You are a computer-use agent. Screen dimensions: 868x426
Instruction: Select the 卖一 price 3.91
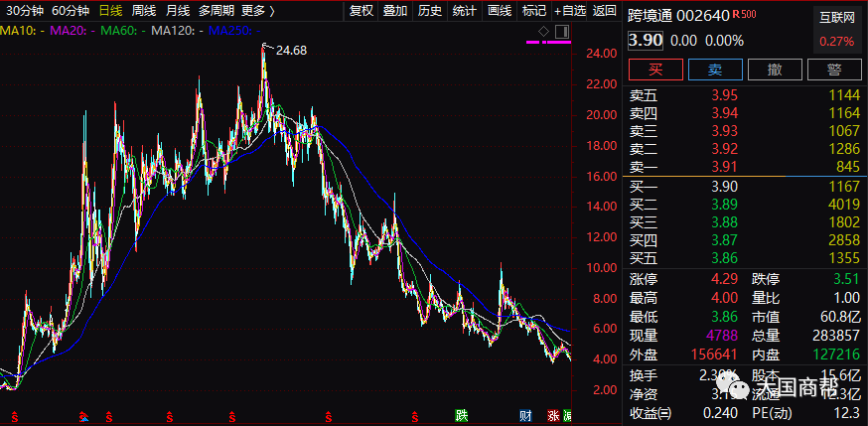[725, 167]
